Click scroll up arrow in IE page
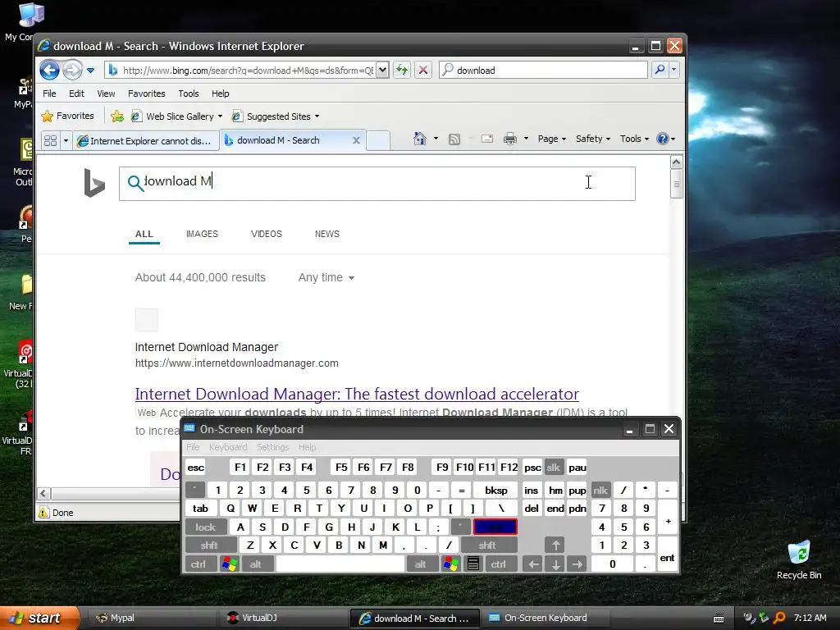The width and height of the screenshot is (840, 630). click(x=676, y=162)
